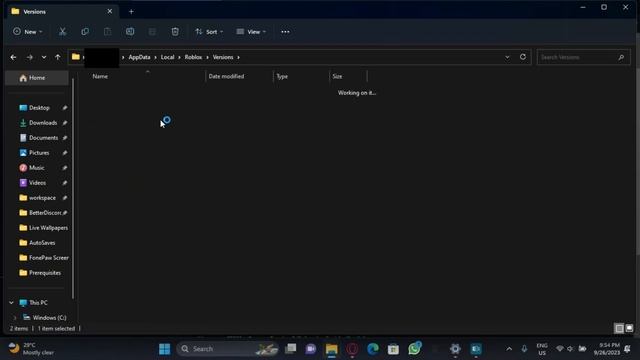Open Documents in navigation pane

coord(43,138)
